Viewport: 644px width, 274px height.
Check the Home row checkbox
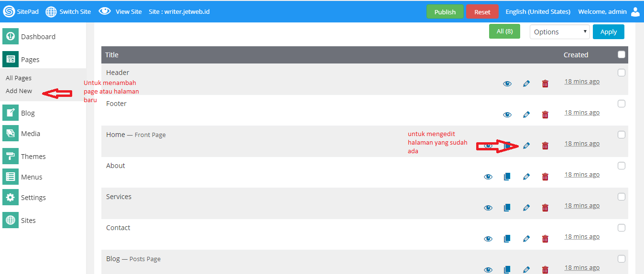(622, 135)
